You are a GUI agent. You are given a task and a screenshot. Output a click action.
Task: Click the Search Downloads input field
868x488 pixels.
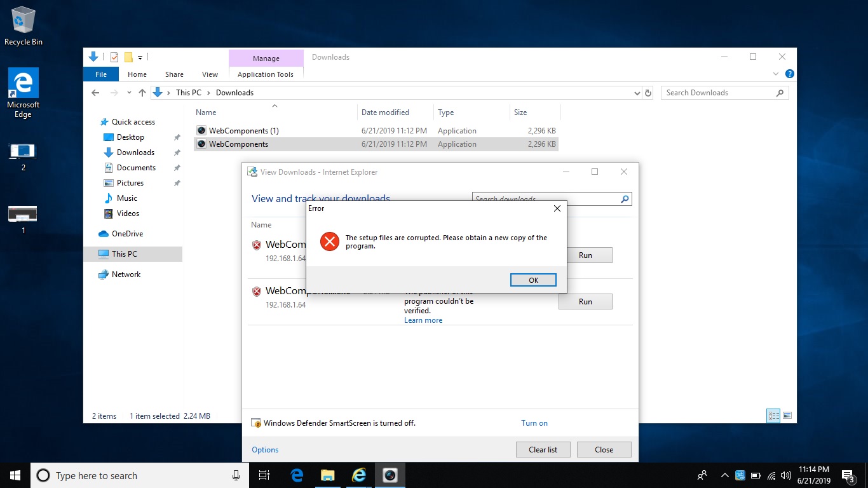tap(718, 93)
